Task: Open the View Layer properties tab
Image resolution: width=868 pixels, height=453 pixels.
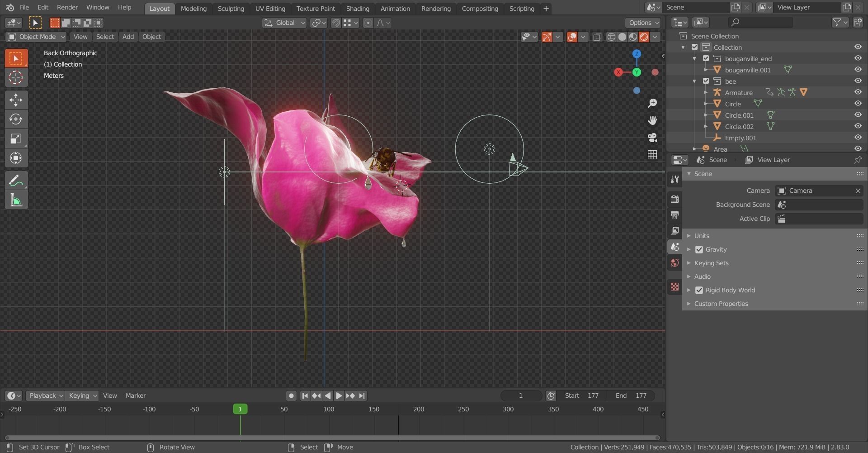Action: coord(675,231)
